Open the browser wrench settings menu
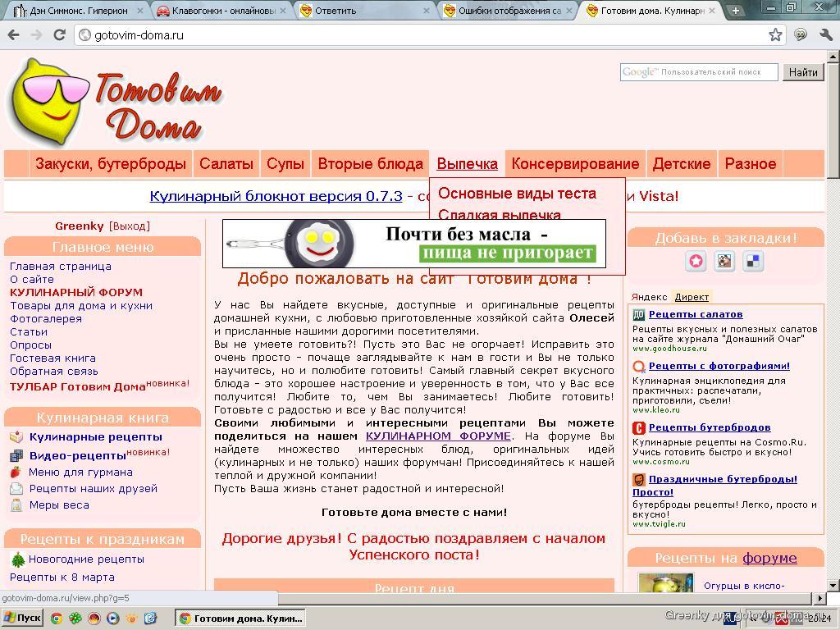This screenshot has height=630, width=840. coord(825,35)
